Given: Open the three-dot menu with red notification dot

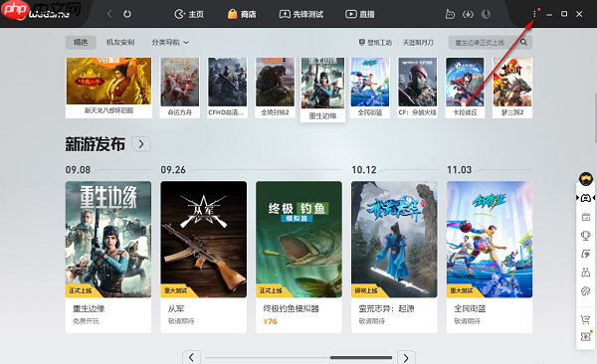Looking at the screenshot, I should click(x=535, y=14).
